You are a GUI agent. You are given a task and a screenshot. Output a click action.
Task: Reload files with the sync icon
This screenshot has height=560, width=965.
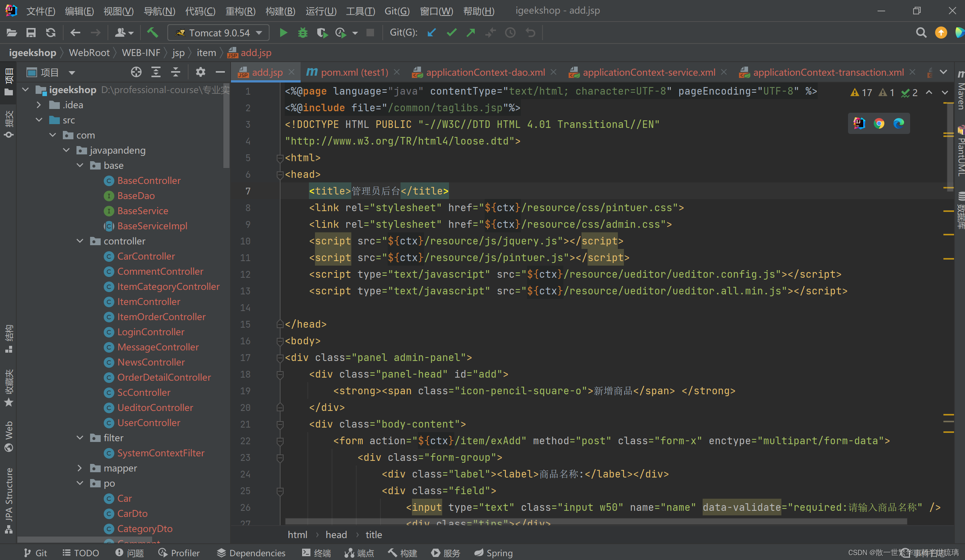point(51,33)
